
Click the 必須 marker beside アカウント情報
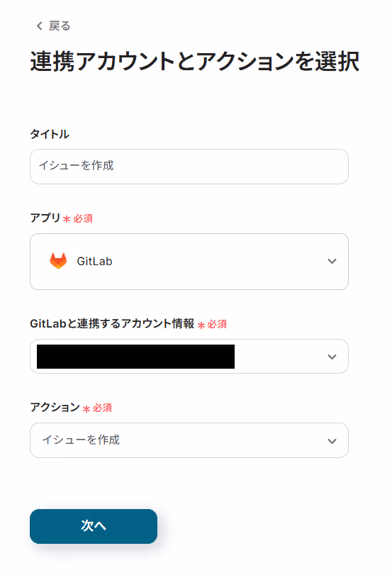point(217,324)
